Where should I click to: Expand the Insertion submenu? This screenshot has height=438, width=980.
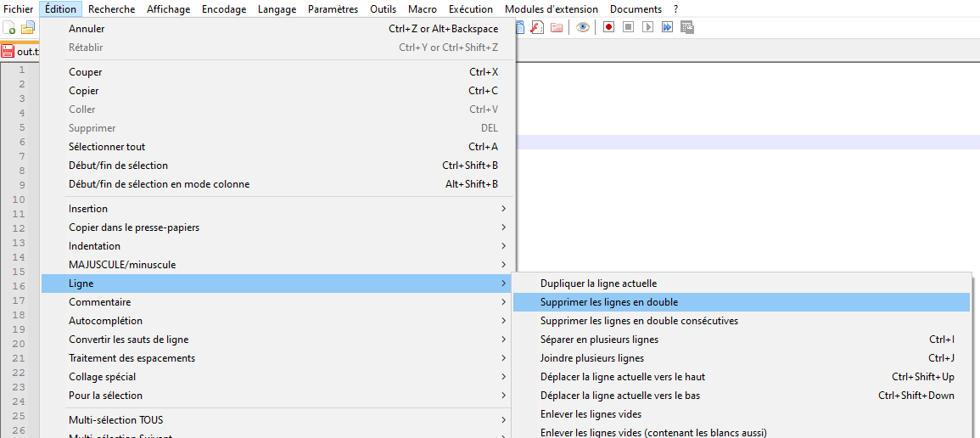(278, 209)
